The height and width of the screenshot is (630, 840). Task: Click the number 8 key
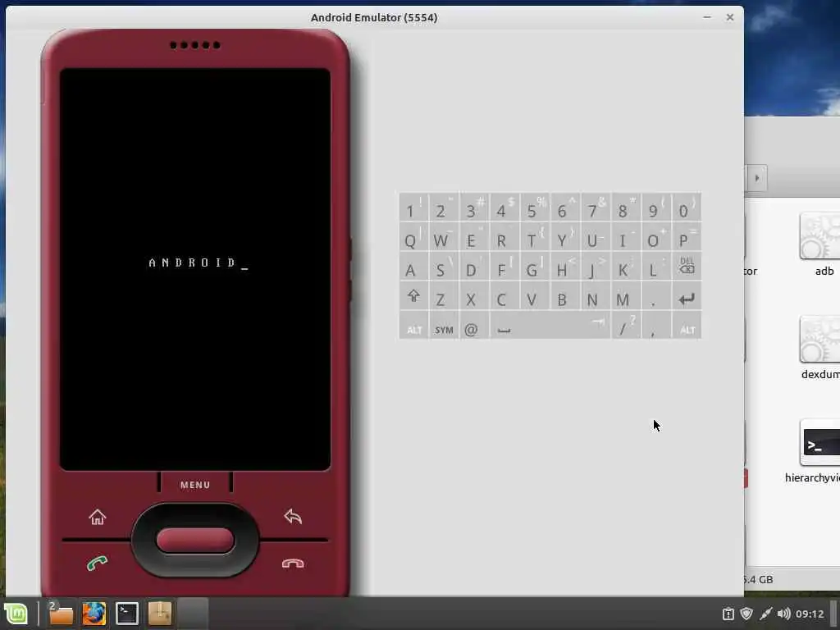pos(626,208)
